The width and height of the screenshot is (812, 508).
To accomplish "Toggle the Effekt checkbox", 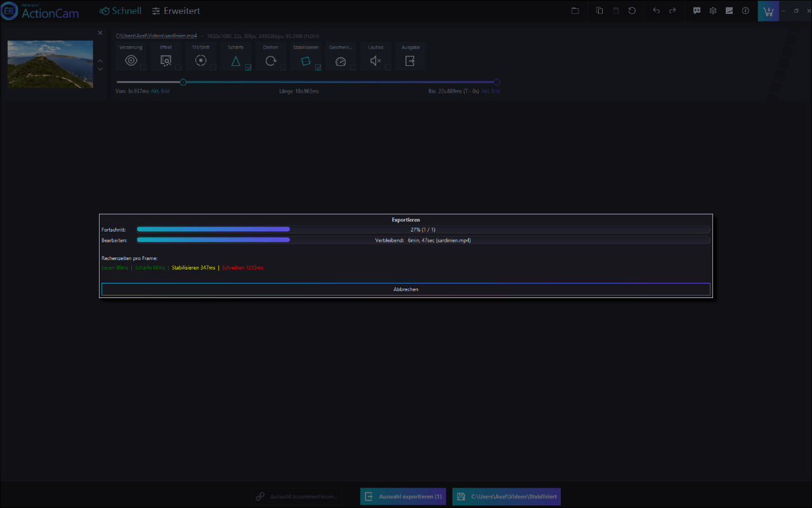I will click(x=178, y=67).
